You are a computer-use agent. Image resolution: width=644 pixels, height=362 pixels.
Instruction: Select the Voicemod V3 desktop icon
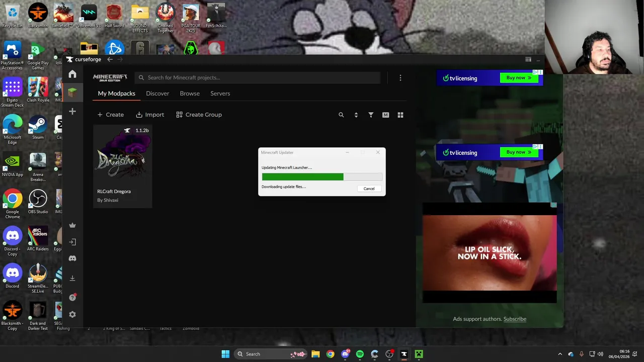click(x=89, y=16)
